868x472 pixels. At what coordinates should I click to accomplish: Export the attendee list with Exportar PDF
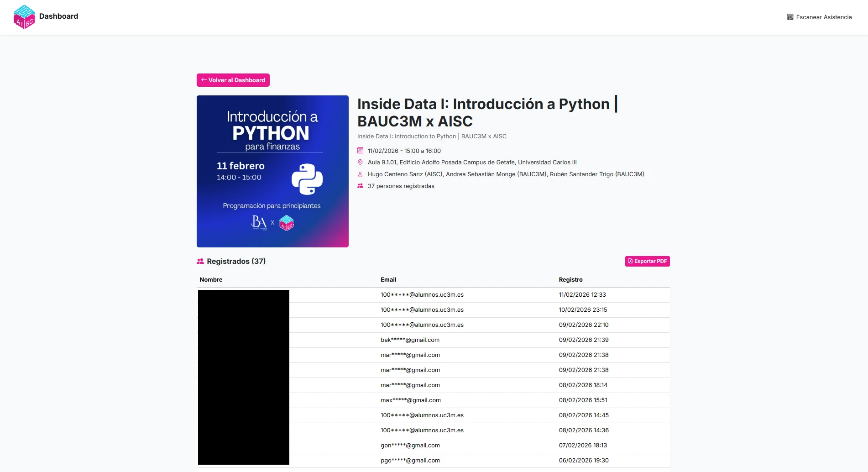tap(648, 261)
